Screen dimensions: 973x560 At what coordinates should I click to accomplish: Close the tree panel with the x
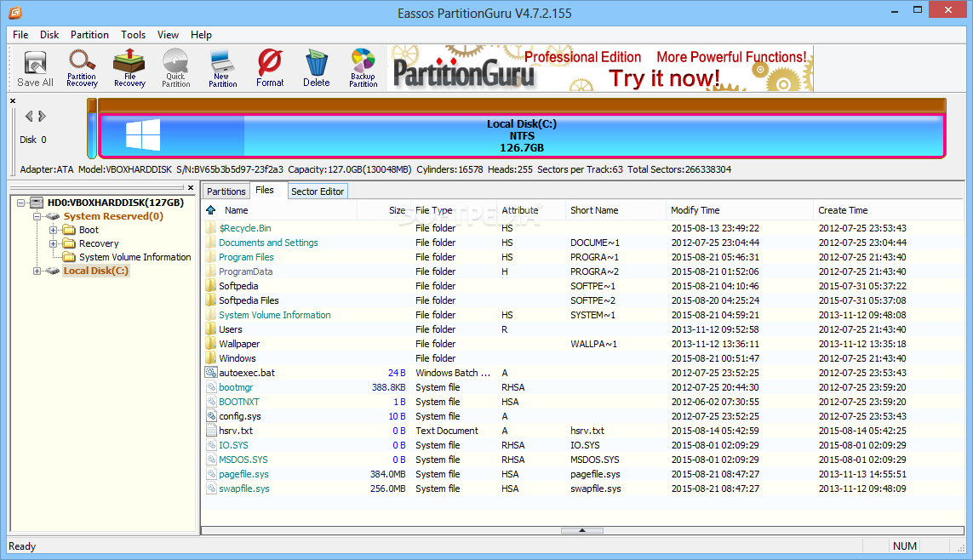191,187
